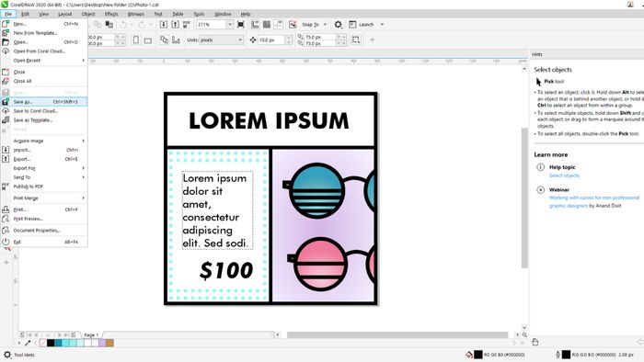Viewport: 644px width, 362px height.
Task: Choose Close All in File menu
Action: point(44,81)
